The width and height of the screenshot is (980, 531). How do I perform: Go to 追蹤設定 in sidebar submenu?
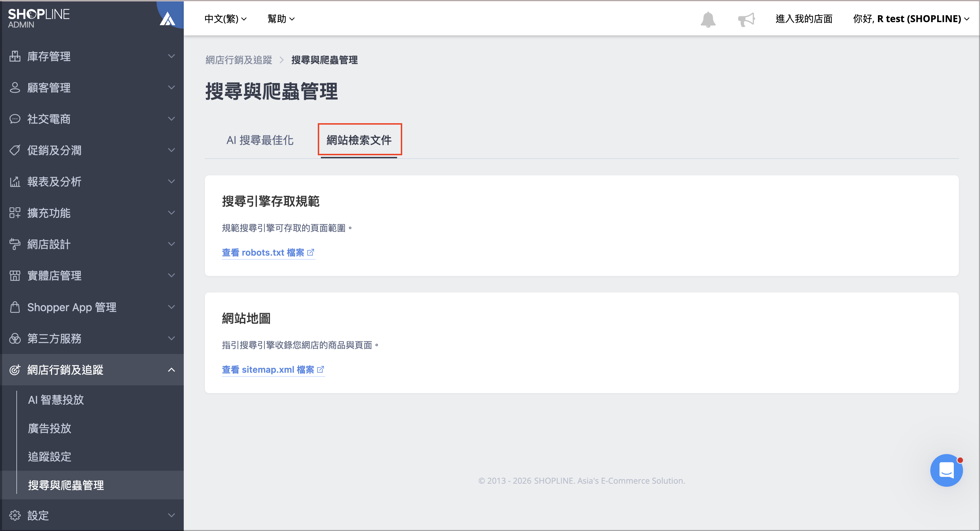pyautogui.click(x=49, y=456)
